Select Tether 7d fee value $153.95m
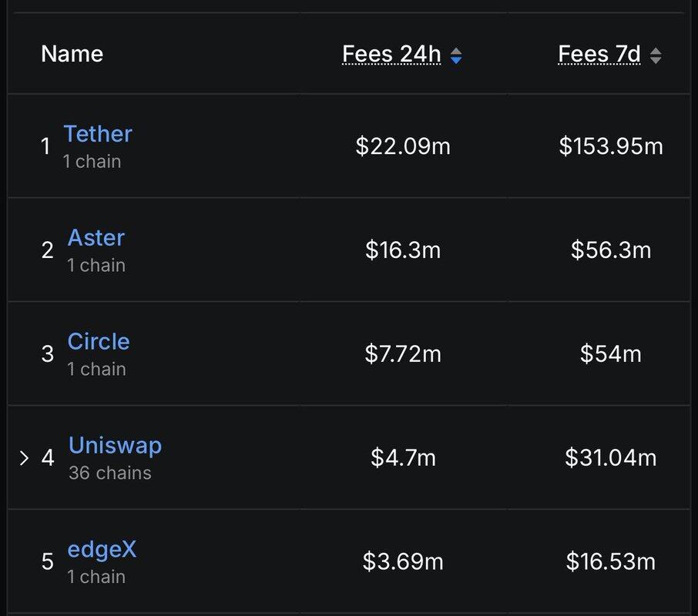 pos(611,146)
